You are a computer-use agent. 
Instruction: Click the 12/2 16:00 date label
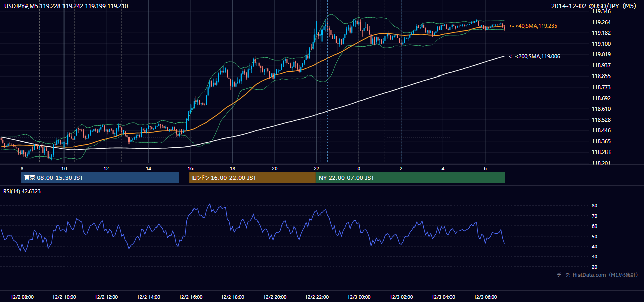[x=190, y=297]
